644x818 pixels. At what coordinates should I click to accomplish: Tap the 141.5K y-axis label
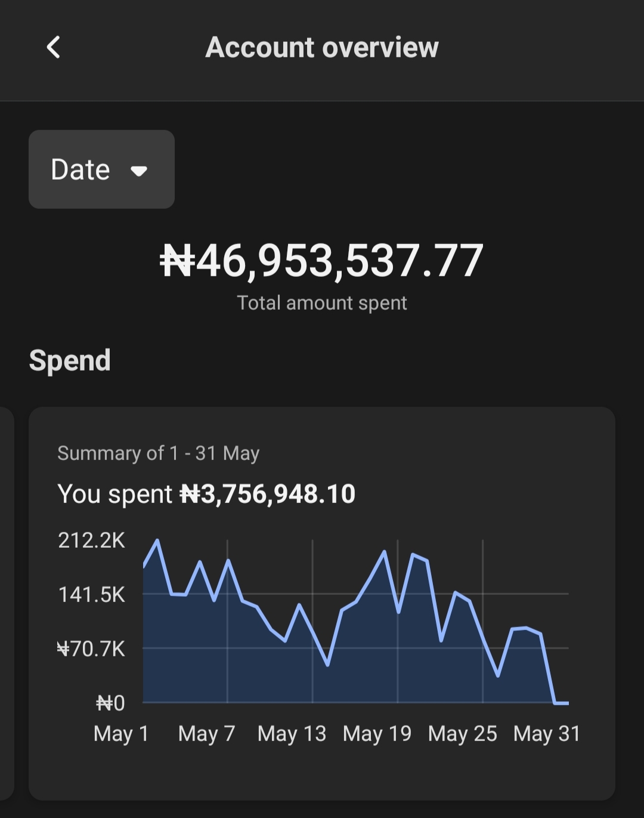[91, 594]
